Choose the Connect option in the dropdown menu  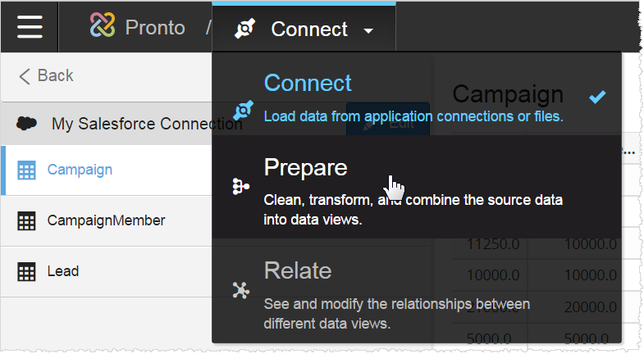[307, 84]
